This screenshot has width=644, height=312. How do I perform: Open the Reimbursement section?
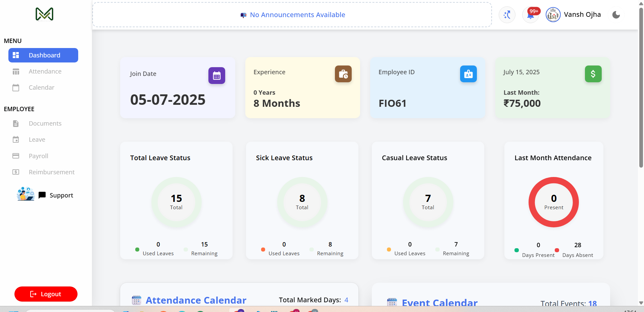click(51, 172)
